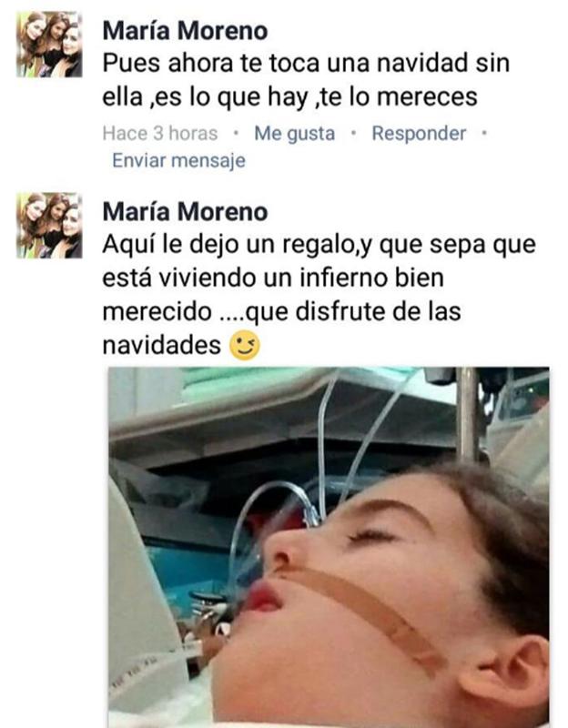Click the text line "ella ,es lo que hay ,te lo mereces"

point(289,97)
